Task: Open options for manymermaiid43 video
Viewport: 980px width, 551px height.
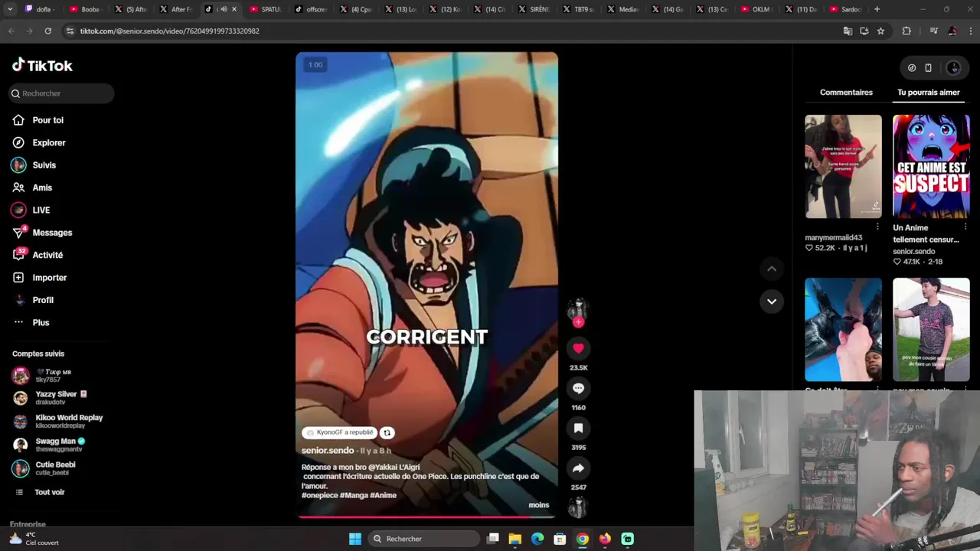Action: (877, 227)
